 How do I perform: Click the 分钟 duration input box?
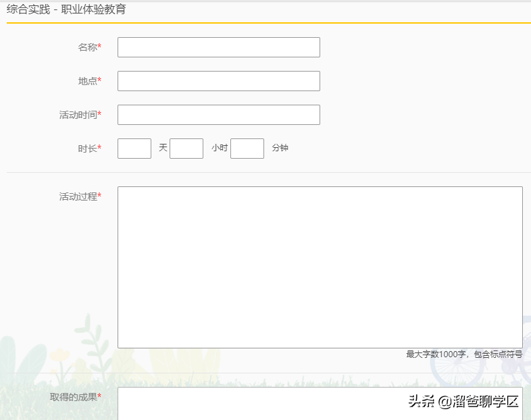(x=247, y=149)
